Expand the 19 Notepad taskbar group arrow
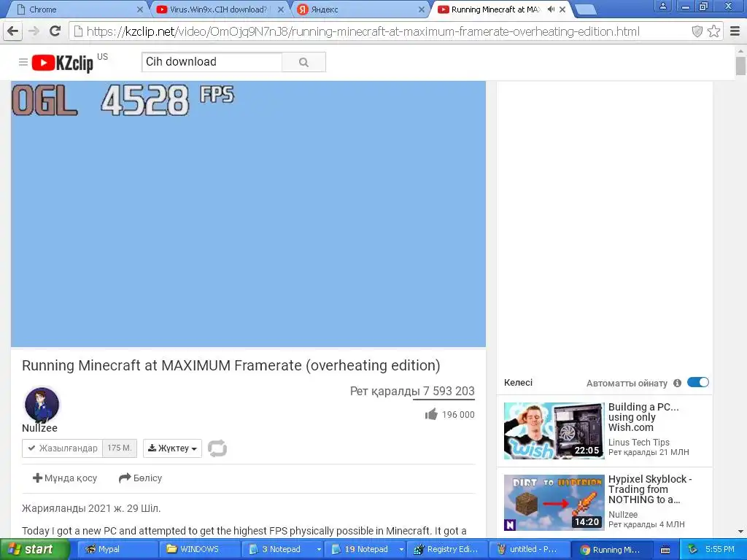The image size is (747, 560). 401,550
